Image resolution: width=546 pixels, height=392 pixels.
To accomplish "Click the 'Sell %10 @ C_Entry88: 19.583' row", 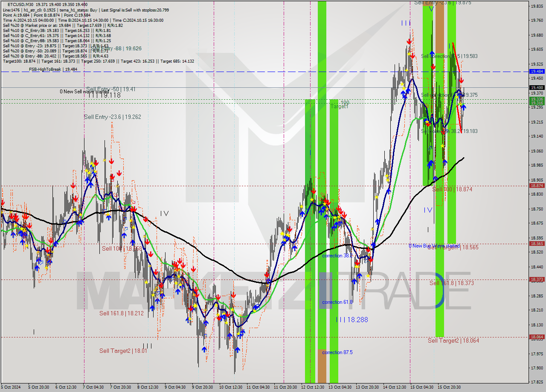I will [57, 40].
